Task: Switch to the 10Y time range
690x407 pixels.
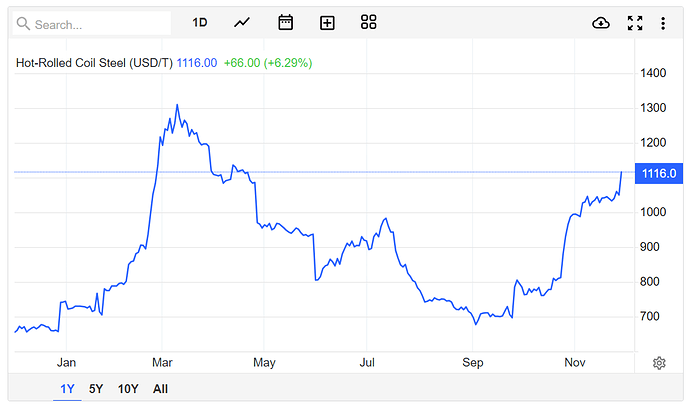Action: coord(128,389)
